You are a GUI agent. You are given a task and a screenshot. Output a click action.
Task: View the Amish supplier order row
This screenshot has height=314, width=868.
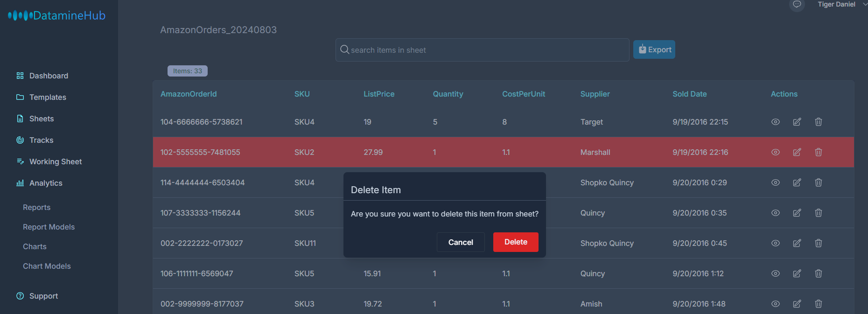pos(776,304)
